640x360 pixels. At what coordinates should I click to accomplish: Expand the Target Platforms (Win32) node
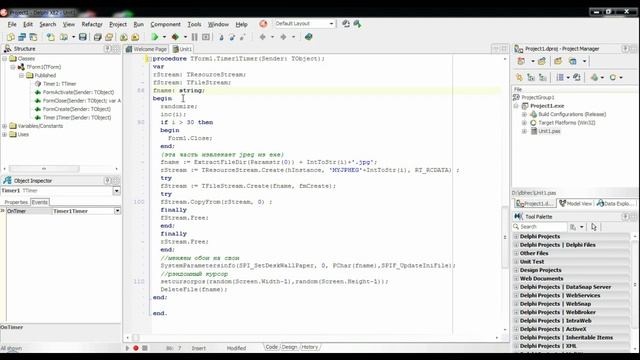524,123
